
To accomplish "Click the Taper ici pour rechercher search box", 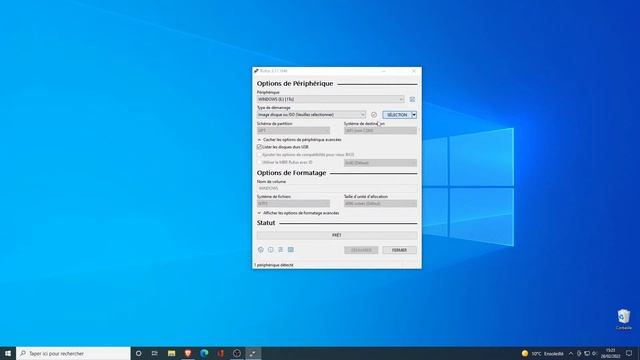I will click(x=73, y=353).
